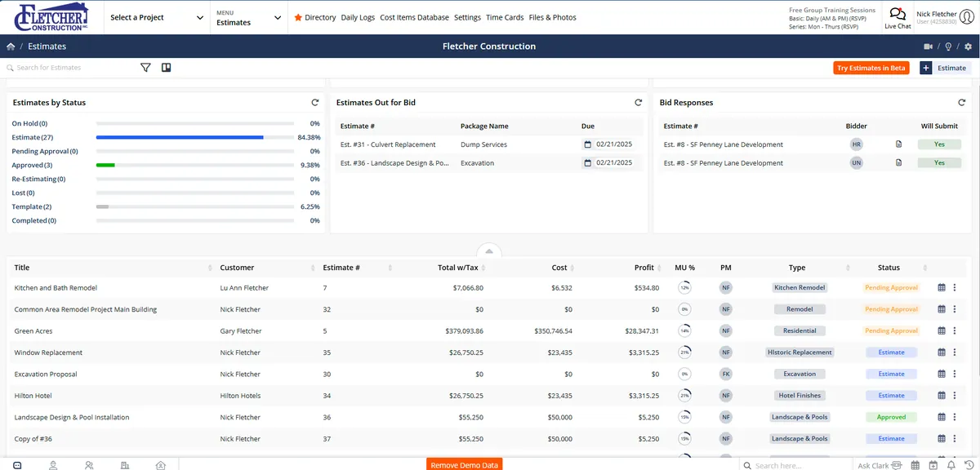Viewport: 980px width, 470px height.
Task: Click the Approved (3) status link
Action: 31,165
